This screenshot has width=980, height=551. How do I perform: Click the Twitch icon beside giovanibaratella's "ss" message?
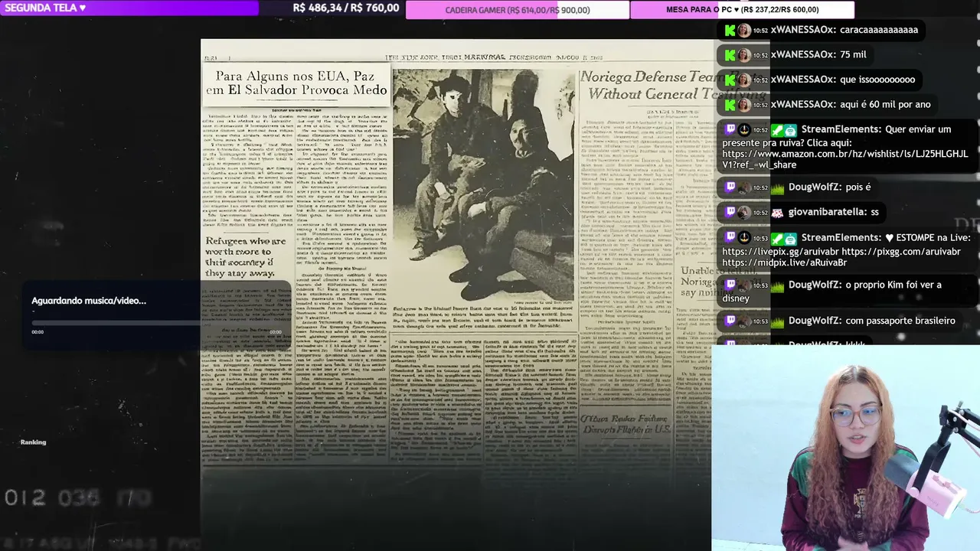pos(730,212)
